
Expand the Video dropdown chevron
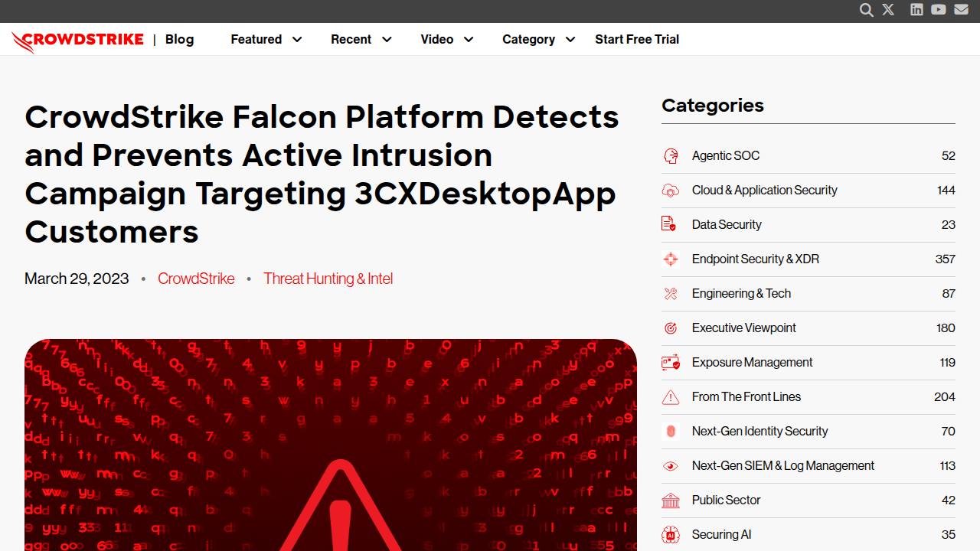(469, 40)
